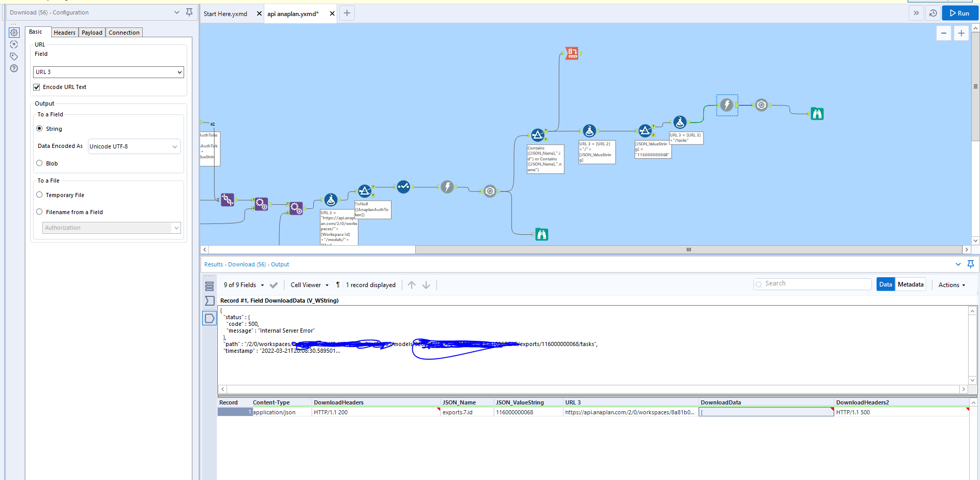Choose the Temporary File radio button
Viewport: 980px width, 480px height.
(39, 194)
